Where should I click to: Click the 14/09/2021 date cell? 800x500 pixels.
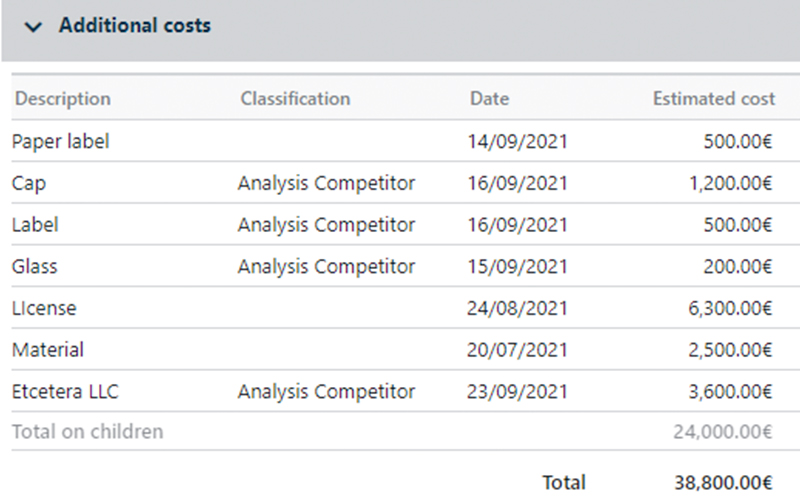click(x=517, y=142)
